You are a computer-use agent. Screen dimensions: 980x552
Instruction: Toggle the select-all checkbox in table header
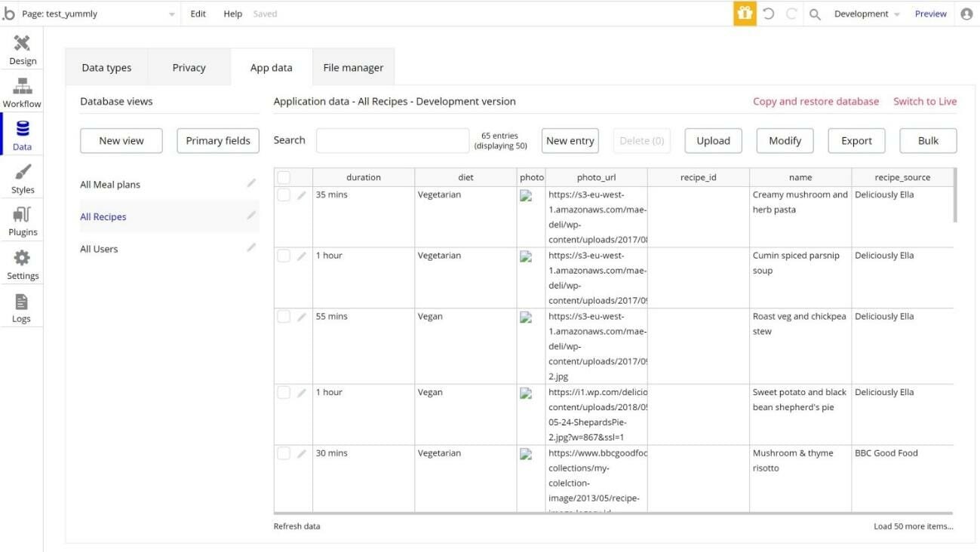[284, 177]
